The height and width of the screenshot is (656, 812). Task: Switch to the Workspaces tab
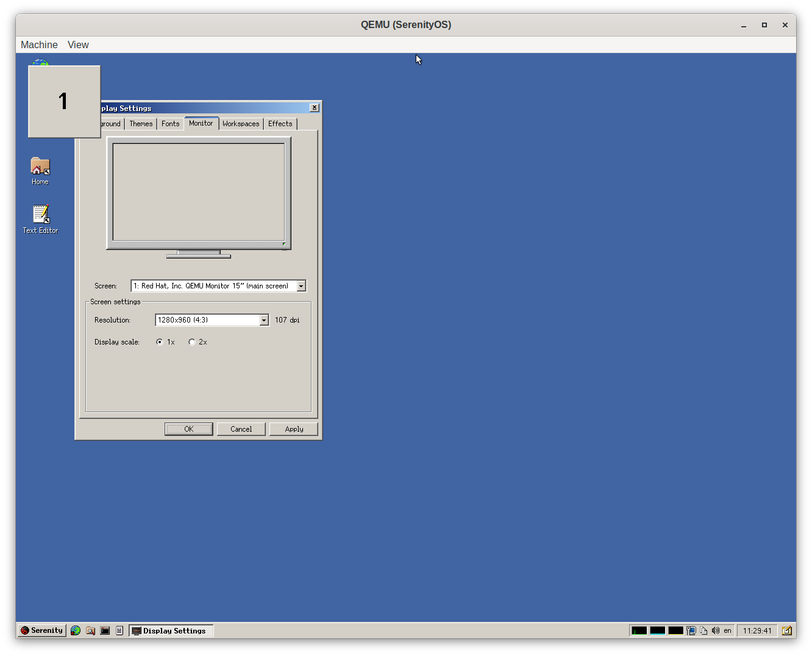coord(241,124)
